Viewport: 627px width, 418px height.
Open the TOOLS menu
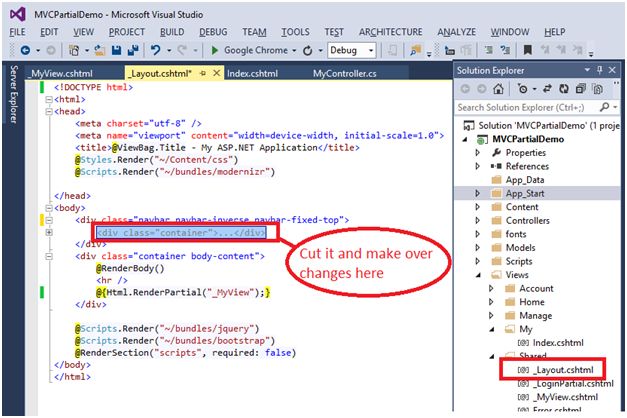tap(295, 32)
